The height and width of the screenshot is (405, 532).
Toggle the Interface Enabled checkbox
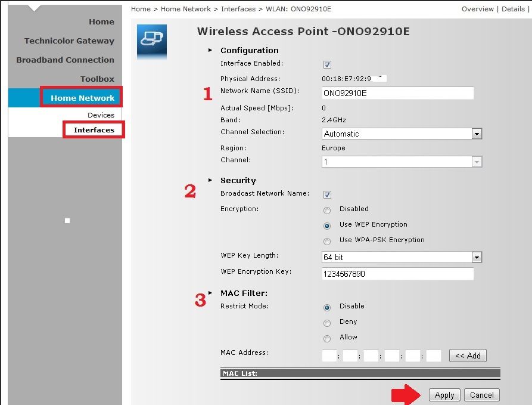click(327, 64)
